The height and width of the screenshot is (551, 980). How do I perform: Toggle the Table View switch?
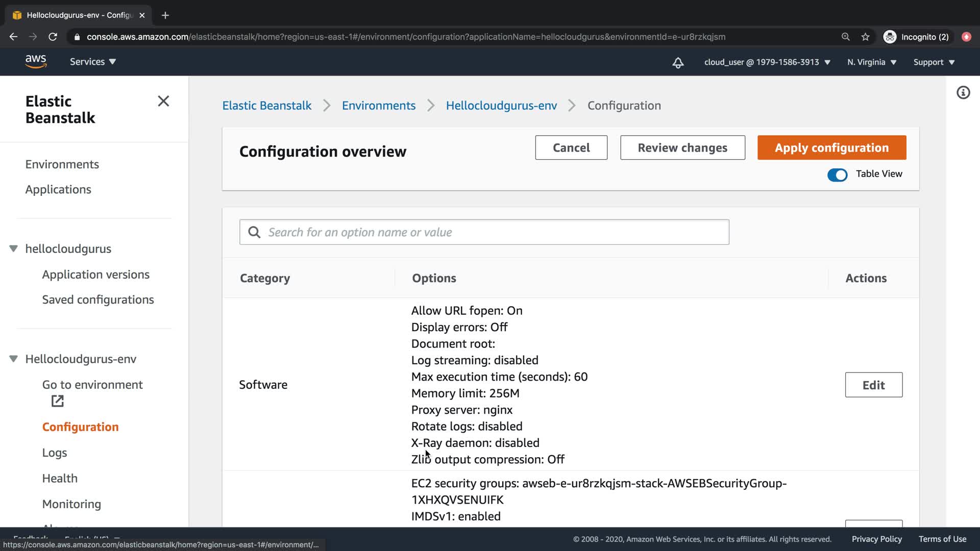coord(837,174)
